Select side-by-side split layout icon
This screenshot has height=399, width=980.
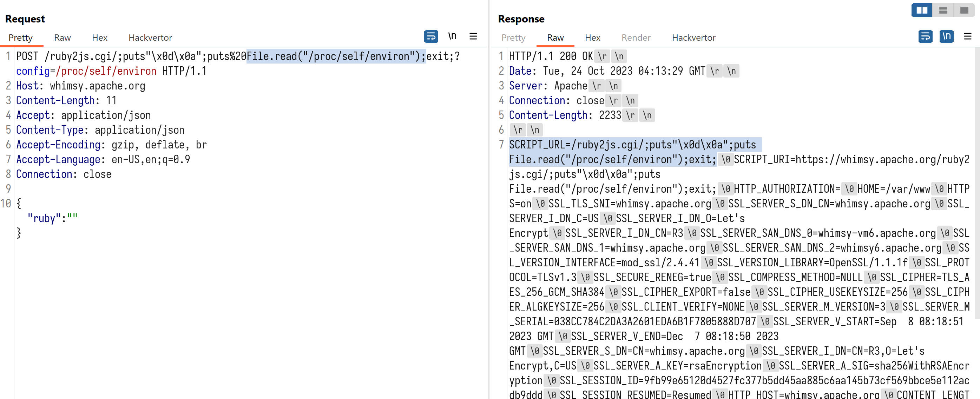point(921,10)
